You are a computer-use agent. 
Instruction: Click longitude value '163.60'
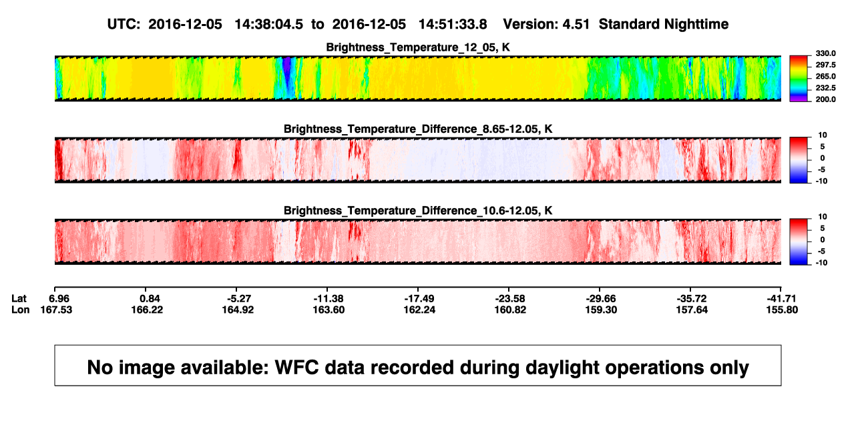[x=329, y=310]
